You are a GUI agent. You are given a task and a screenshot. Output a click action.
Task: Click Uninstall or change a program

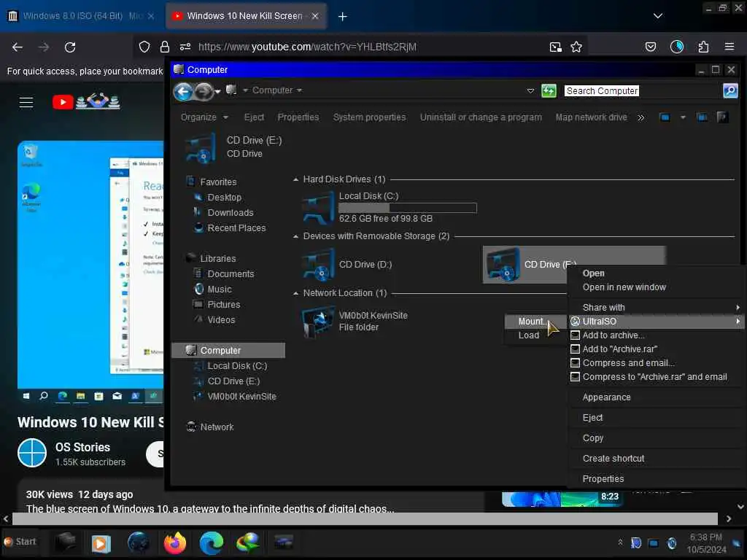pos(481,117)
